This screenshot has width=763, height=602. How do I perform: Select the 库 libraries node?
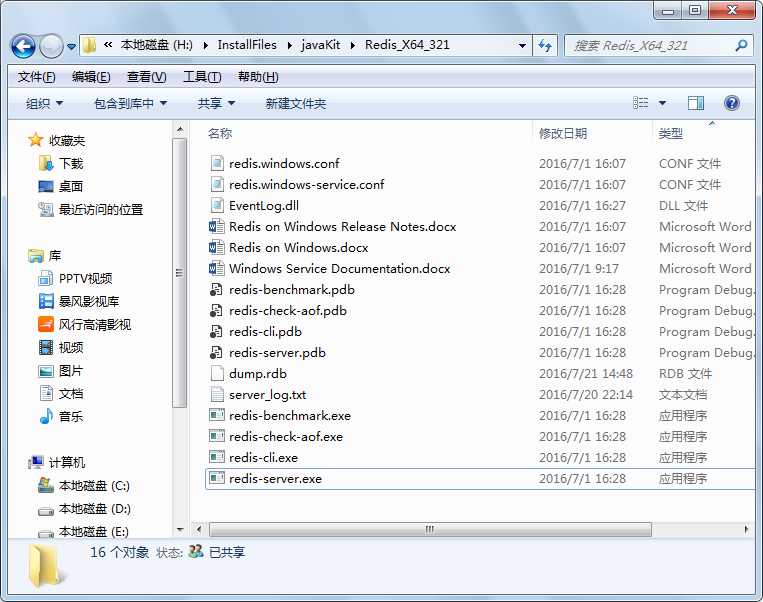[45, 255]
